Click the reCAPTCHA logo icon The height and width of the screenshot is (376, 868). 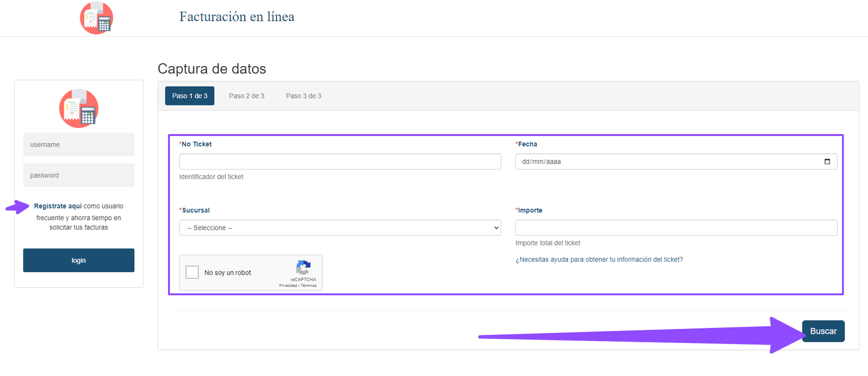click(303, 268)
